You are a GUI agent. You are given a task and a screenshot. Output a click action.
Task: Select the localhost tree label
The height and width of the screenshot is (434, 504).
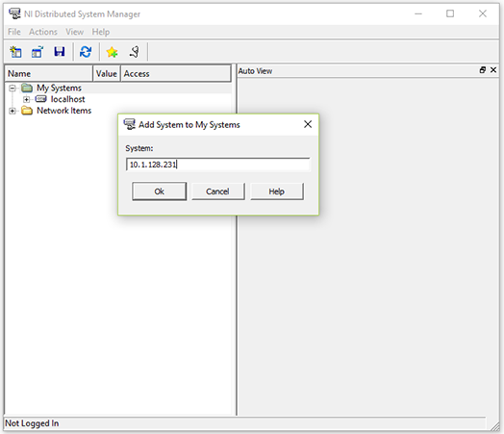[68, 99]
